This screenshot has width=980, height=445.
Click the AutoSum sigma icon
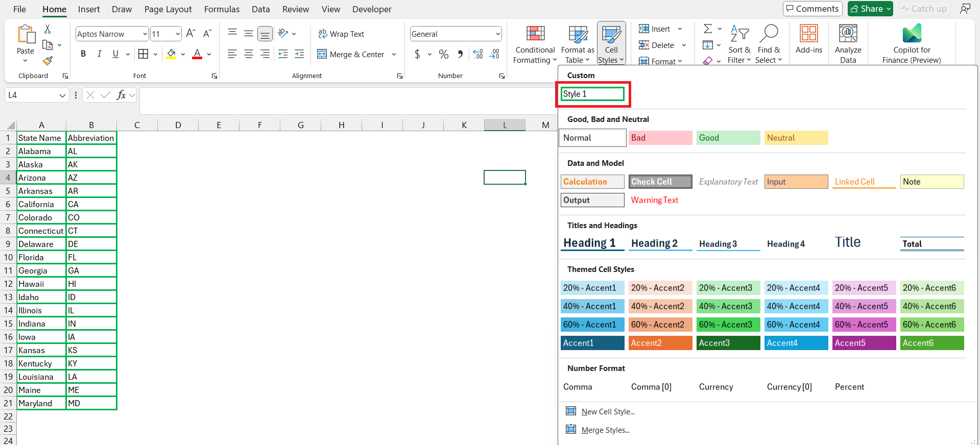[x=708, y=29]
